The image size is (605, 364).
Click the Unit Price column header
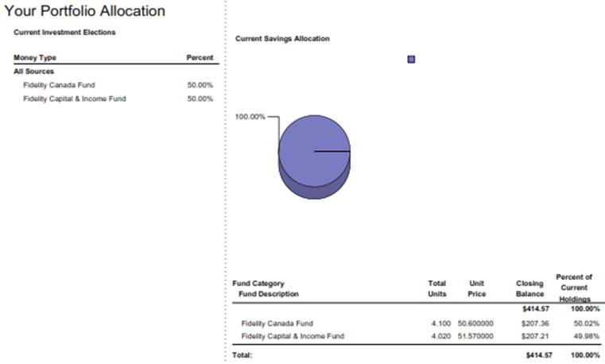click(477, 288)
